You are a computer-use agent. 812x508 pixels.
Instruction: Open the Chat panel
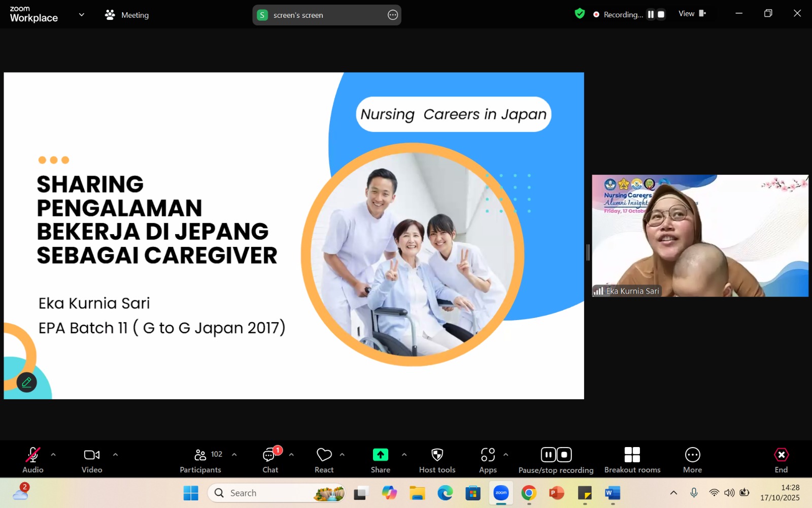[269, 459]
